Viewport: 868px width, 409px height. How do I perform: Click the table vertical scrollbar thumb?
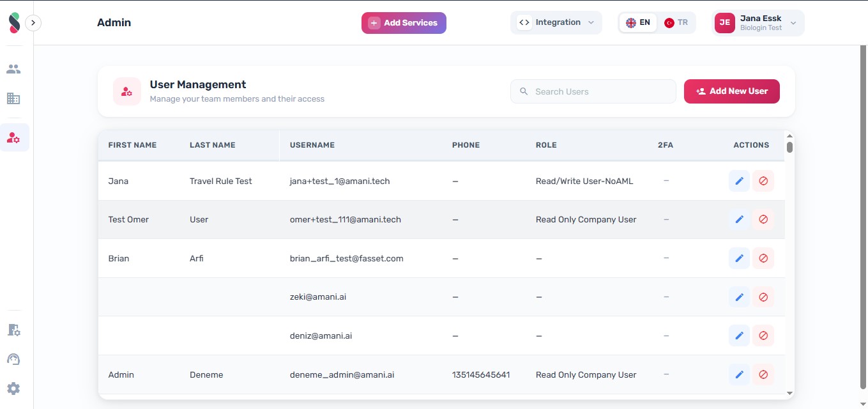point(789,147)
